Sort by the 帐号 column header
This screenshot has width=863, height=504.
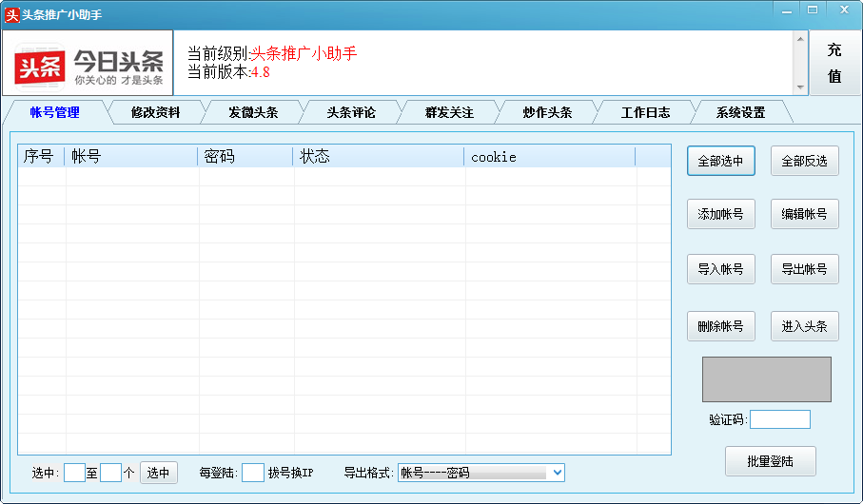131,157
